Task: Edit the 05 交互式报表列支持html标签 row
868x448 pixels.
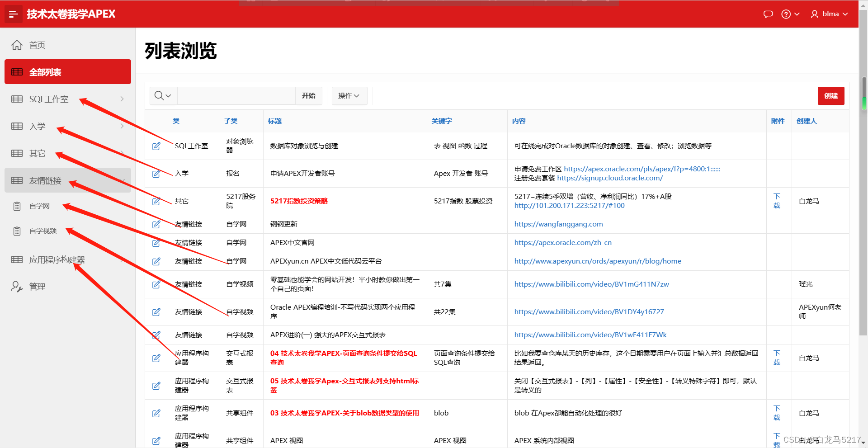Action: (x=156, y=386)
